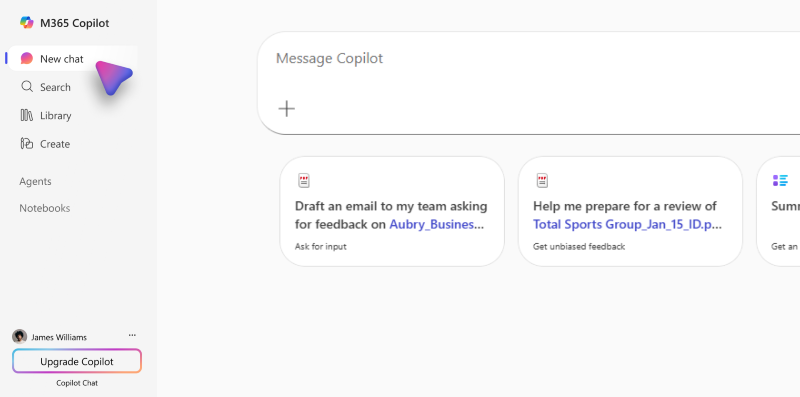Screen dimensions: 800x397
Task: Click the M365 Copilot logo icon
Action: click(x=27, y=22)
